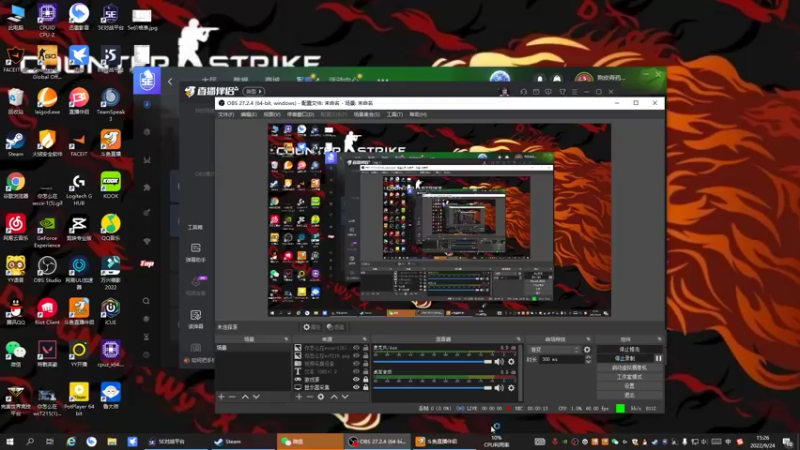Click the 5E logo in the 5E platform sidebar

pos(147,80)
